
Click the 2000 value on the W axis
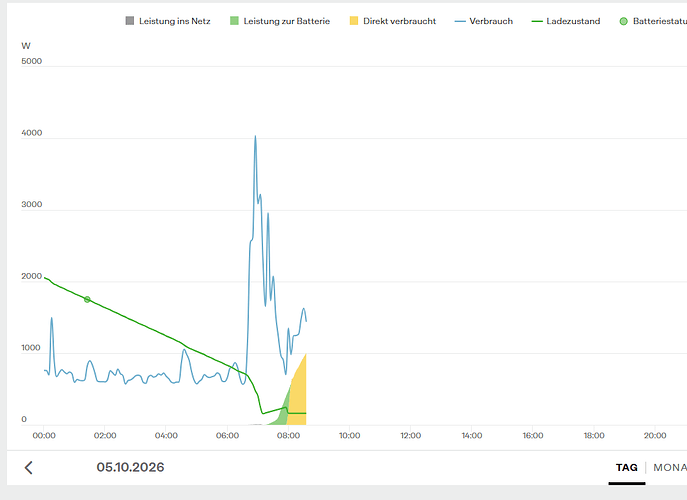click(32, 276)
